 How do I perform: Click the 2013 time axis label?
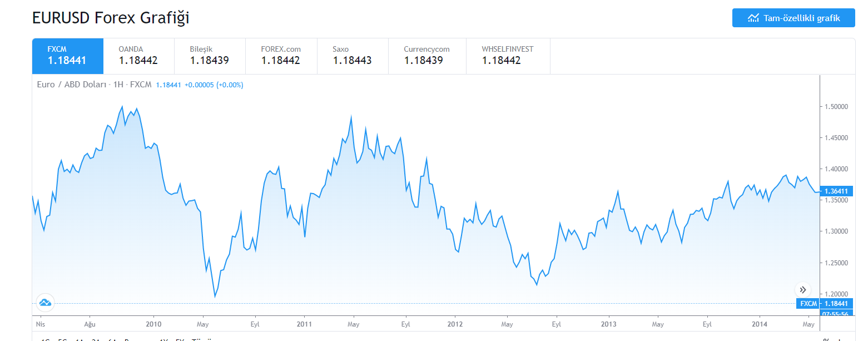(x=609, y=324)
